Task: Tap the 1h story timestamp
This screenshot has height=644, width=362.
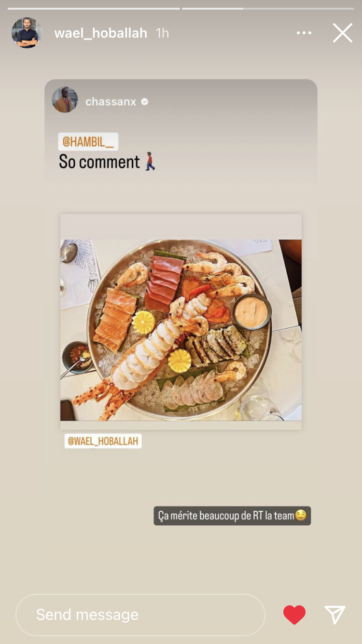Action: (163, 33)
